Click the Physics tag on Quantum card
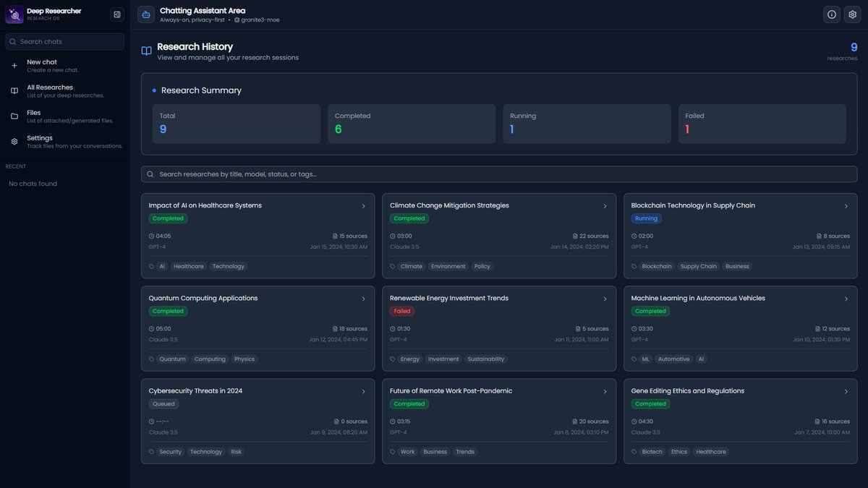Screen dimensions: 868x488 click(244, 359)
